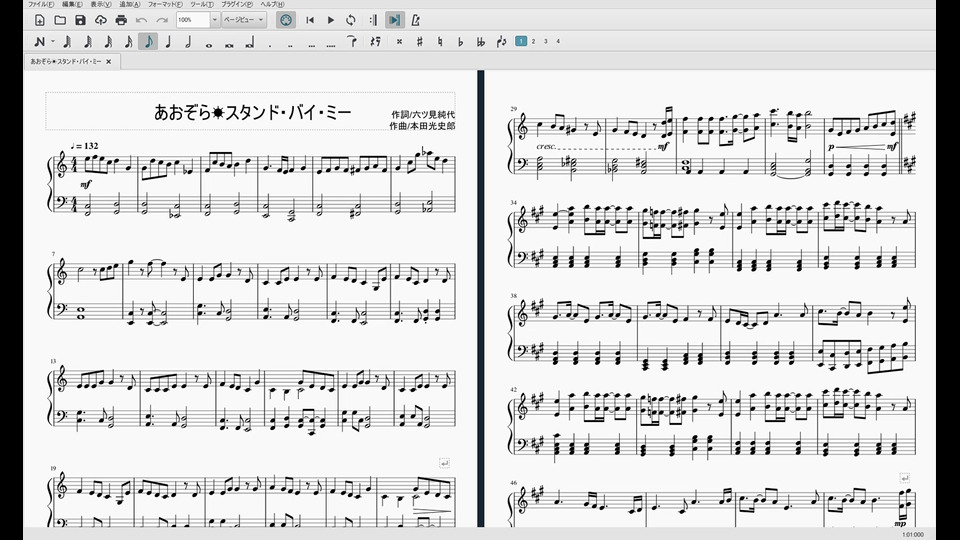Screen dimensions: 960x540
Task: Apply natural accidental
Action: (440, 42)
